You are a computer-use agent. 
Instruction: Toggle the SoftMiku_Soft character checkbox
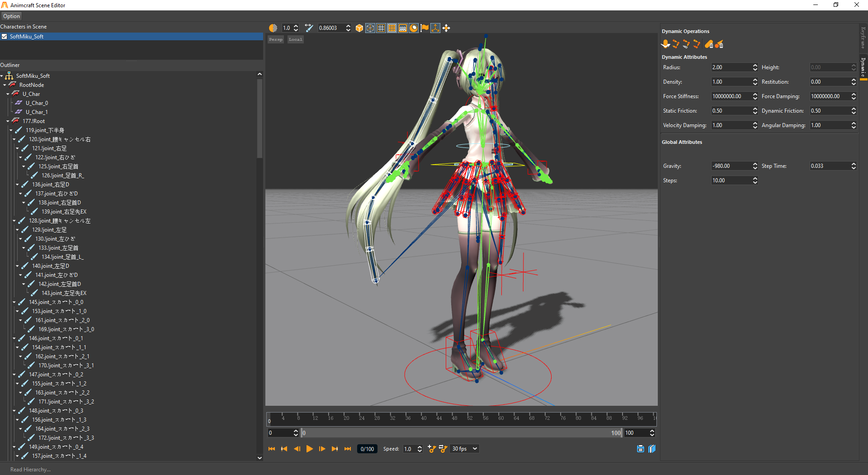pyautogui.click(x=5, y=37)
